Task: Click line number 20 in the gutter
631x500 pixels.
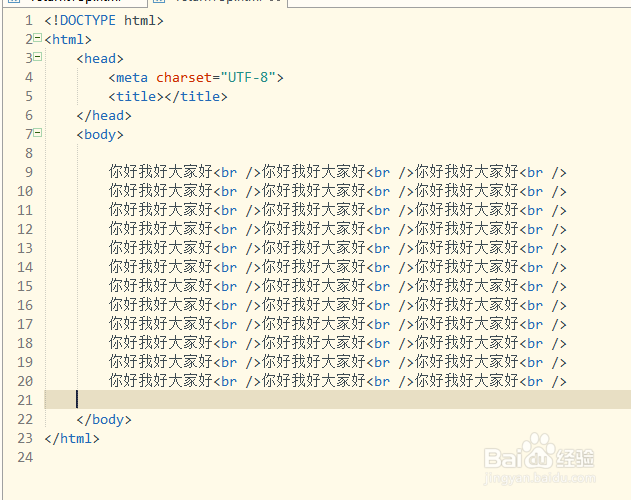Action: point(25,381)
